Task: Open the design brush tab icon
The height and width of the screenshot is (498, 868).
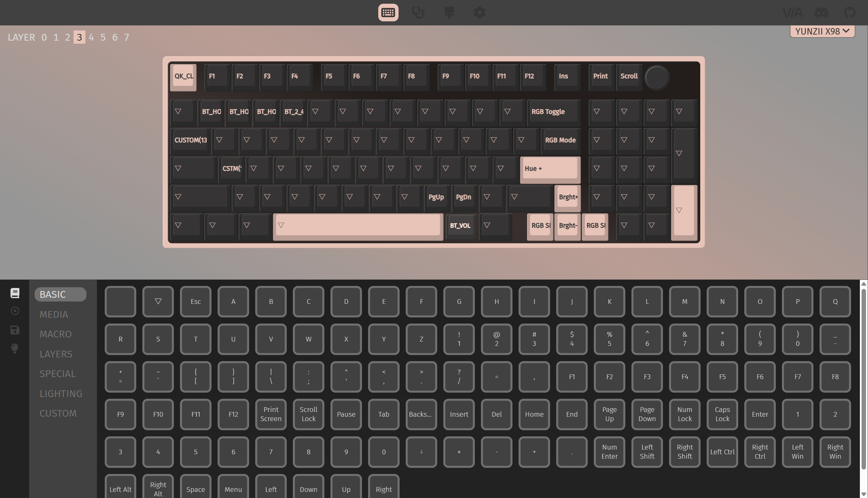Action: pyautogui.click(x=449, y=13)
